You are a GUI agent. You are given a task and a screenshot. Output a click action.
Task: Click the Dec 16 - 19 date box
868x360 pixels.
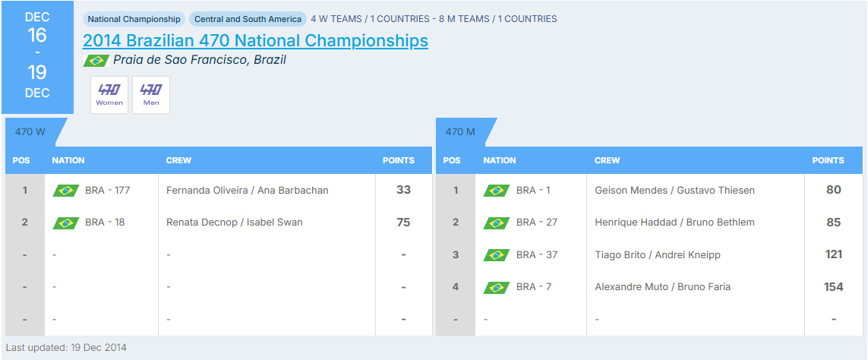coord(38,57)
